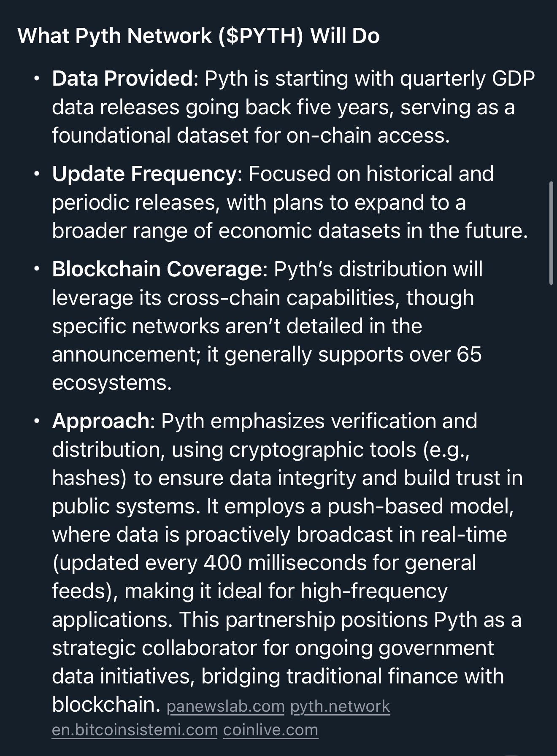Click the bold 'Update Frequency' label
Screen dimensions: 557x756
tap(144, 174)
